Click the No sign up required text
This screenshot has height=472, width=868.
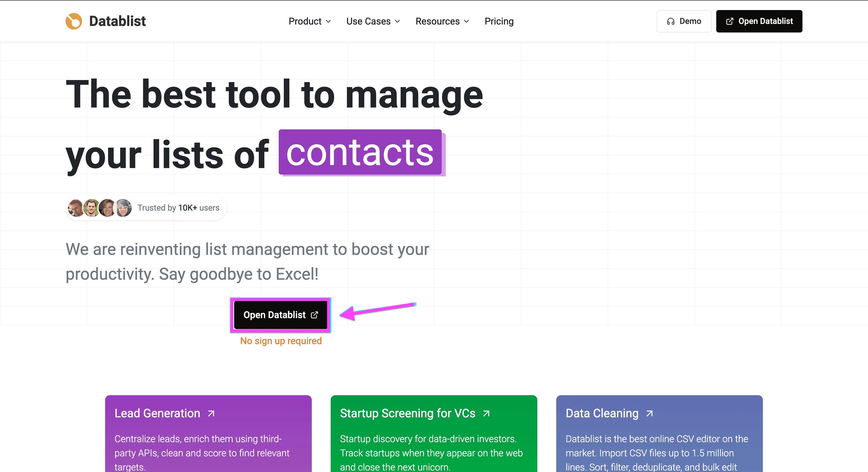tap(280, 341)
